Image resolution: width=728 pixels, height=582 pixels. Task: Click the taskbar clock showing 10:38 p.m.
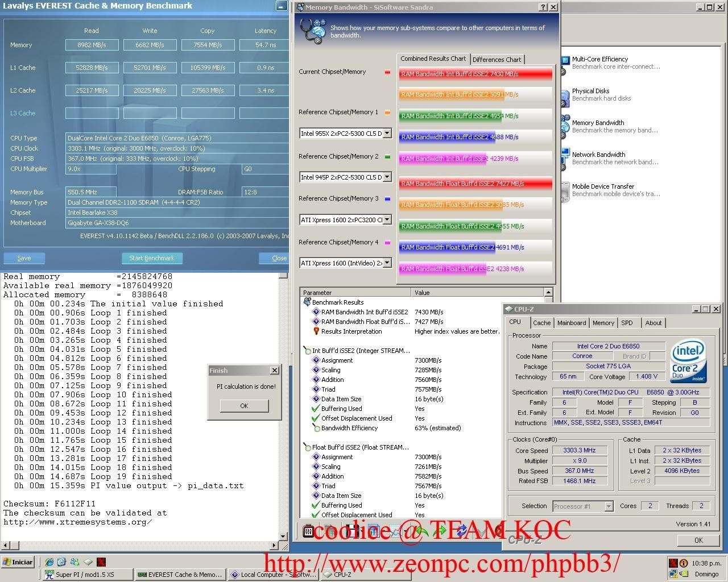(706, 563)
